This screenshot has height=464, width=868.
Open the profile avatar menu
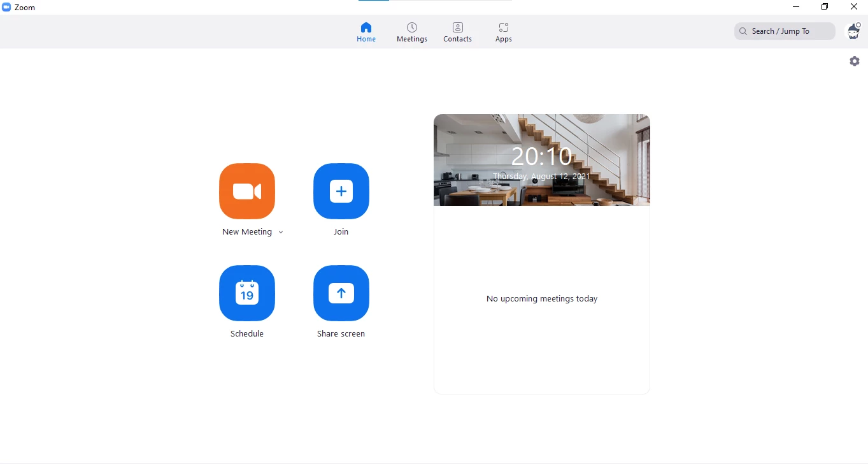coord(853,31)
